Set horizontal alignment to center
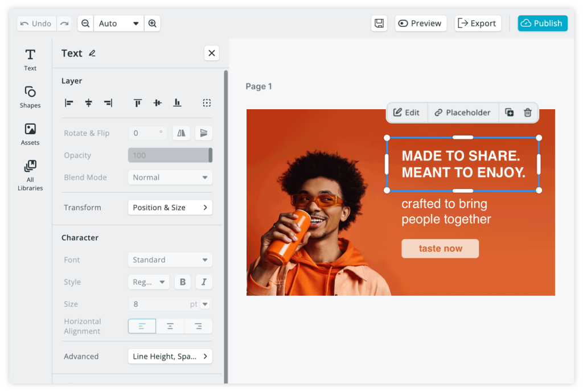Screen dimensions: 583x392 [170, 326]
